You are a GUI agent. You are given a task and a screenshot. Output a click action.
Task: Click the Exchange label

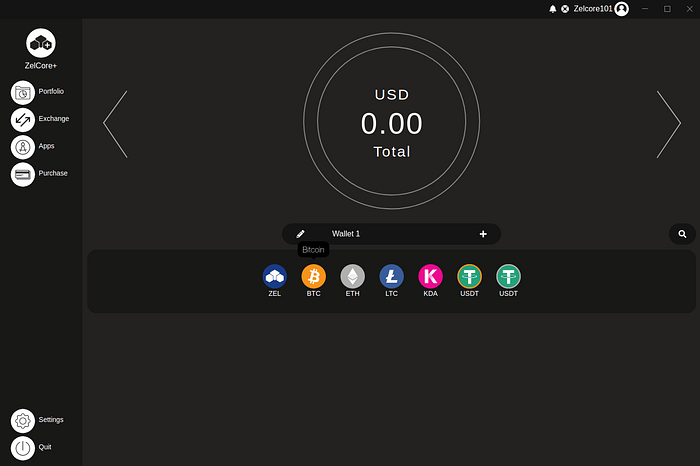click(x=54, y=118)
